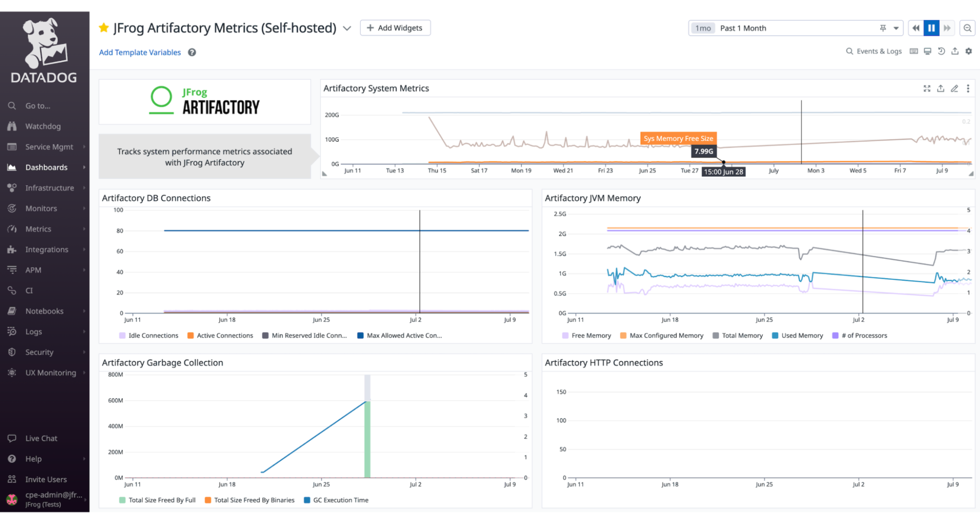The image size is (980, 514).
Task: Share the dashboard via export icon
Action: tap(955, 51)
